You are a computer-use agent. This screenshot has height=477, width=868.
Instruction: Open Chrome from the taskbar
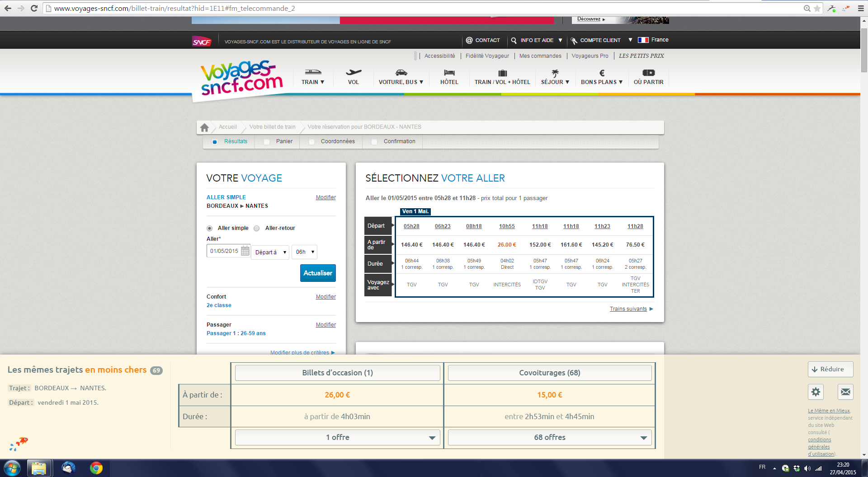96,468
